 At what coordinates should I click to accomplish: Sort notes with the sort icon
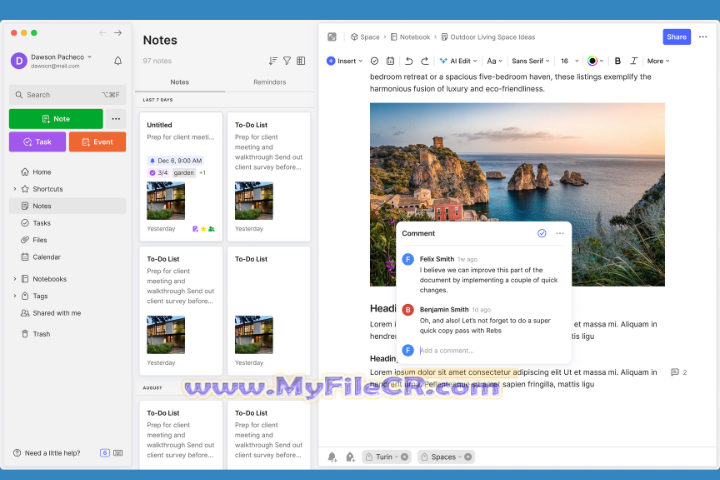click(273, 61)
